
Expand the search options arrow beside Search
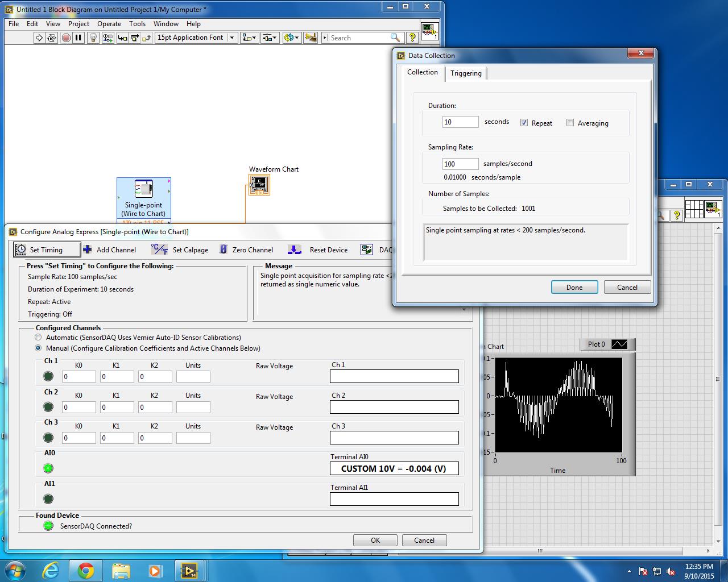click(325, 38)
